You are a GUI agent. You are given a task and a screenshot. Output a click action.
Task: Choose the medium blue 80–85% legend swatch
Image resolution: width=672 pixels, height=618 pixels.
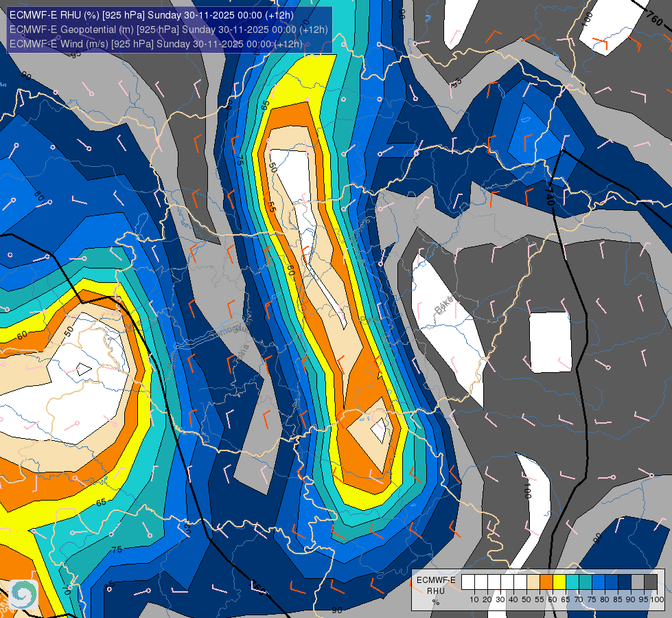(x=612, y=582)
